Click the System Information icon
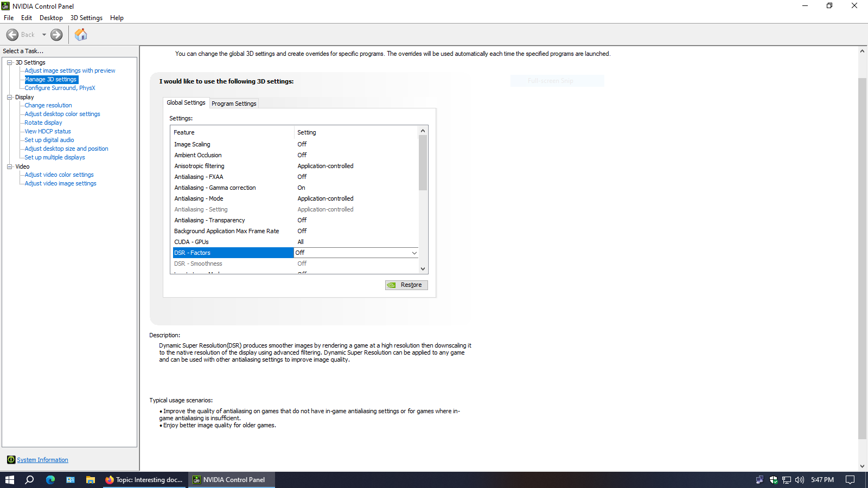868x488 pixels. [11, 460]
